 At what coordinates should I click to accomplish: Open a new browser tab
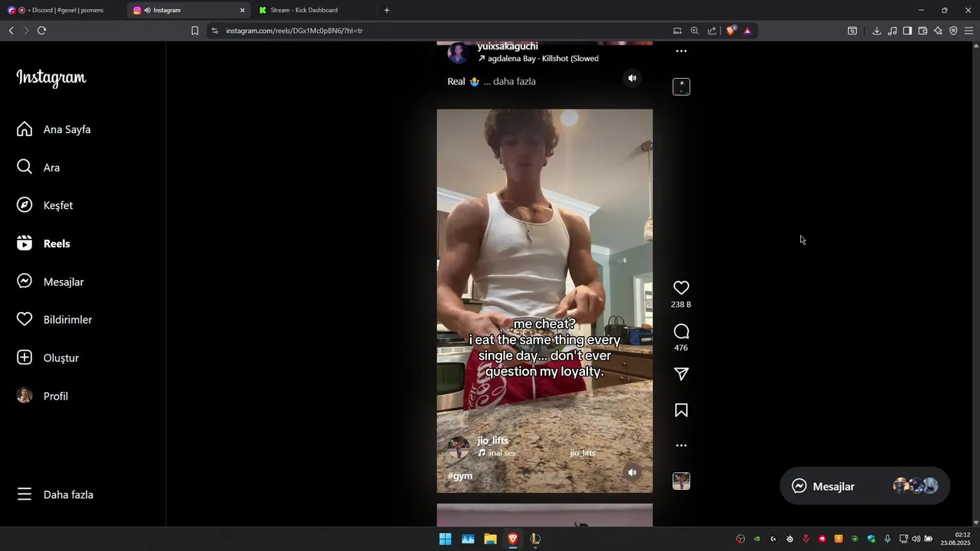[x=387, y=10]
